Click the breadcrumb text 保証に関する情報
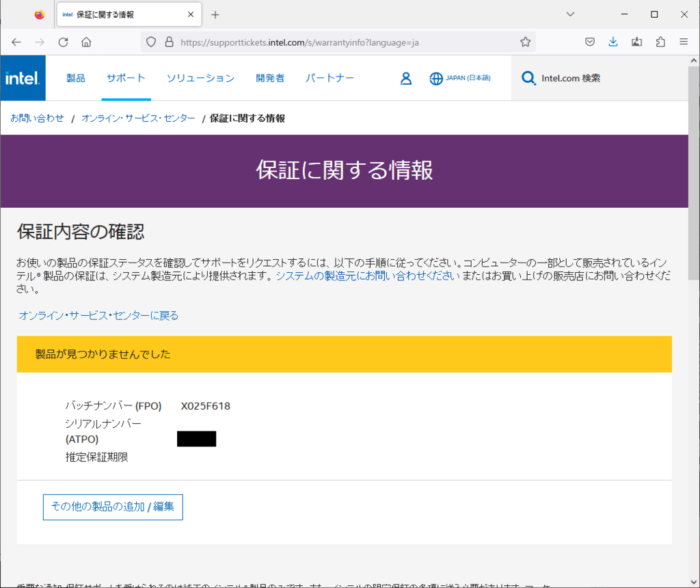This screenshot has width=700, height=588. pos(247,118)
